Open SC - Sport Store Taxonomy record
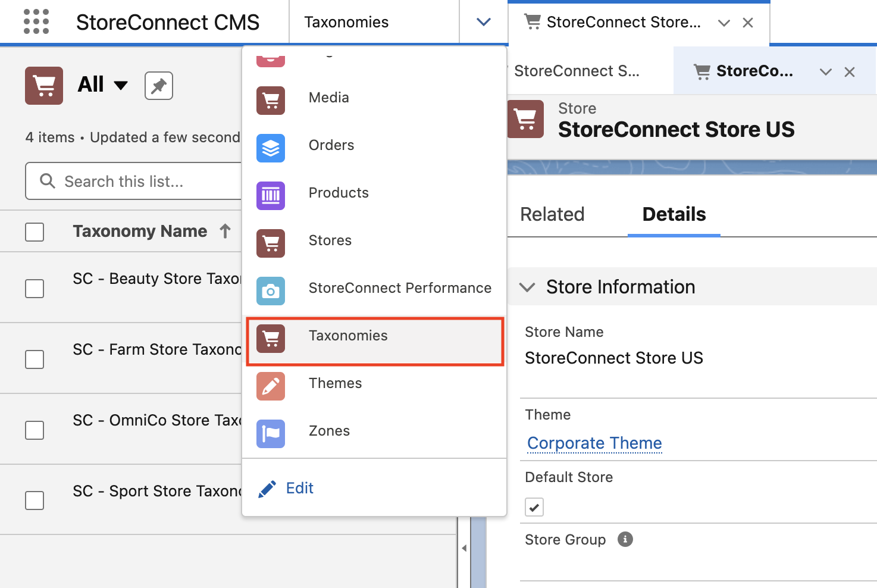This screenshot has width=877, height=588. click(157, 491)
